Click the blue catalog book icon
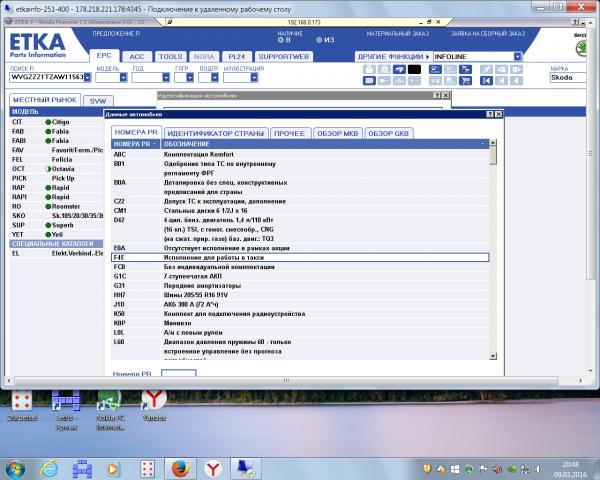600x480 pixels. [x=369, y=80]
